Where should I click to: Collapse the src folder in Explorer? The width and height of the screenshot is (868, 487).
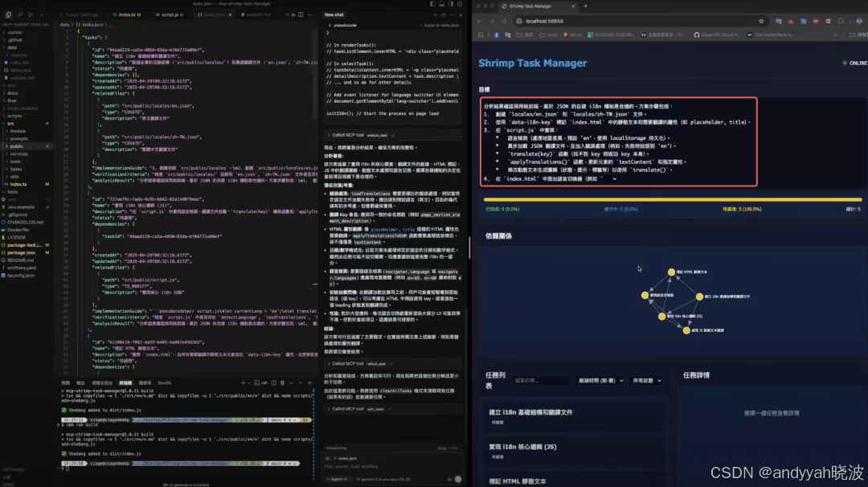10,124
